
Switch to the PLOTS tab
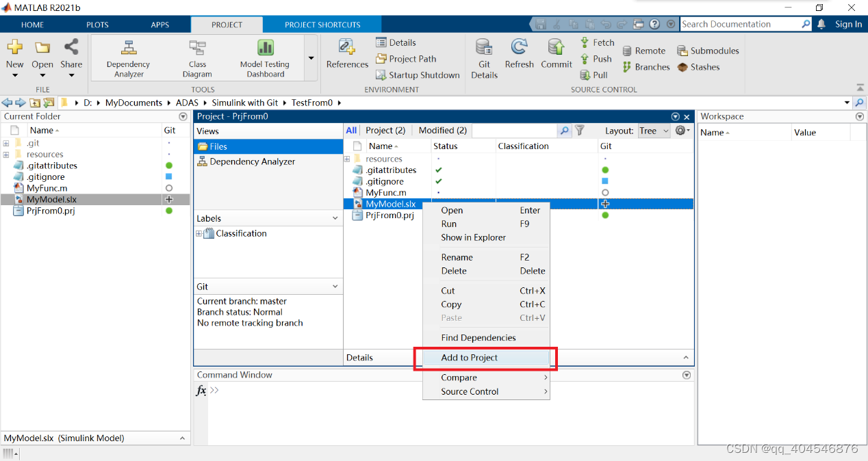pos(97,25)
